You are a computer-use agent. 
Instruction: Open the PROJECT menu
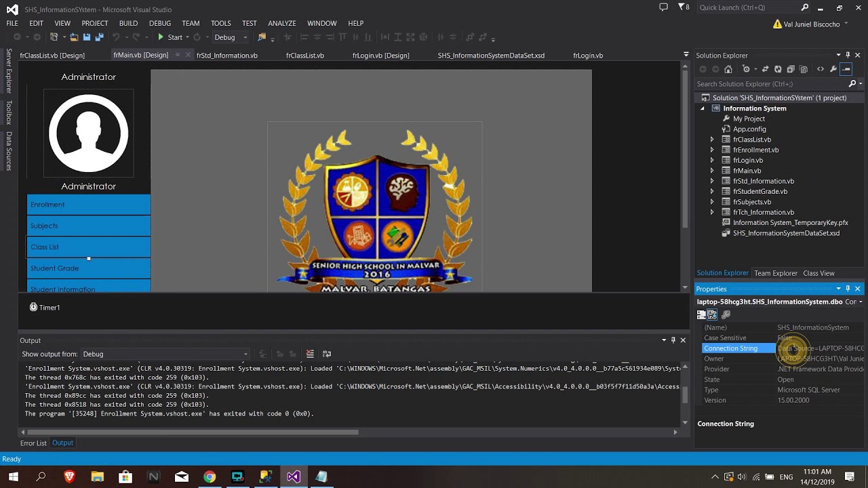[95, 23]
